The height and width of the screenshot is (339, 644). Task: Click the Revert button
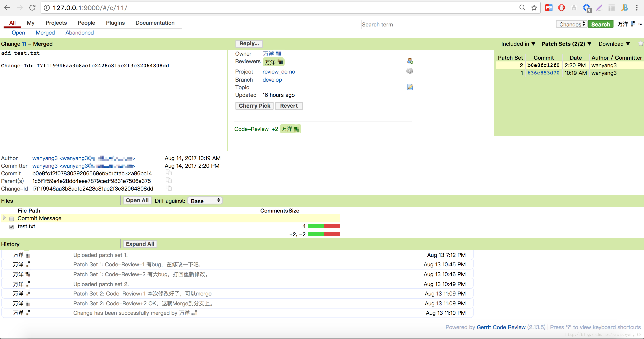point(289,106)
